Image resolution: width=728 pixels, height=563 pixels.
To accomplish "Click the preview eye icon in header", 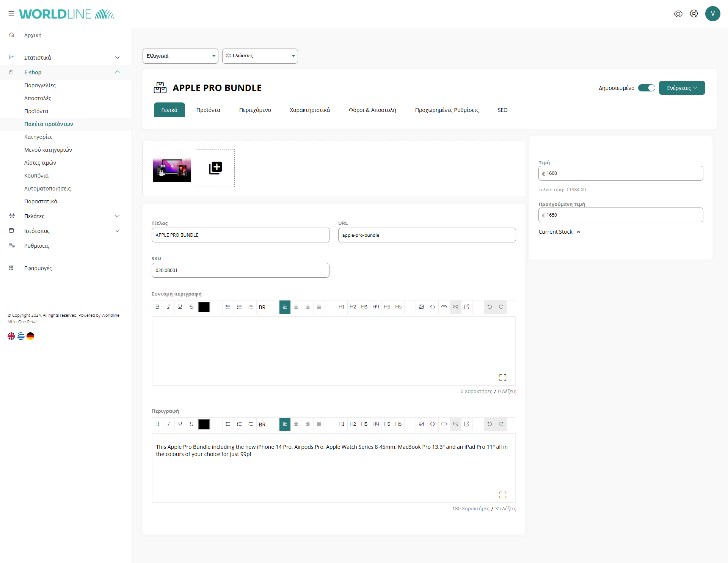I will [678, 14].
